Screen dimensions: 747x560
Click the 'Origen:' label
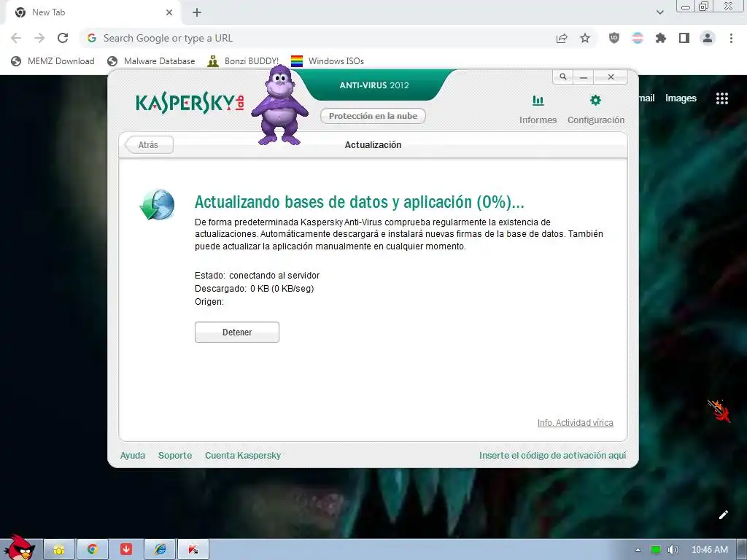[209, 302]
